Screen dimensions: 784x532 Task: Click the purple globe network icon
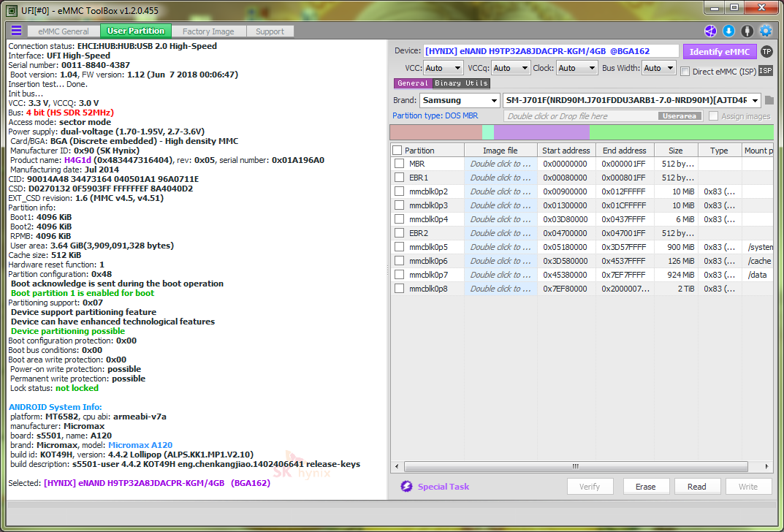[710, 31]
